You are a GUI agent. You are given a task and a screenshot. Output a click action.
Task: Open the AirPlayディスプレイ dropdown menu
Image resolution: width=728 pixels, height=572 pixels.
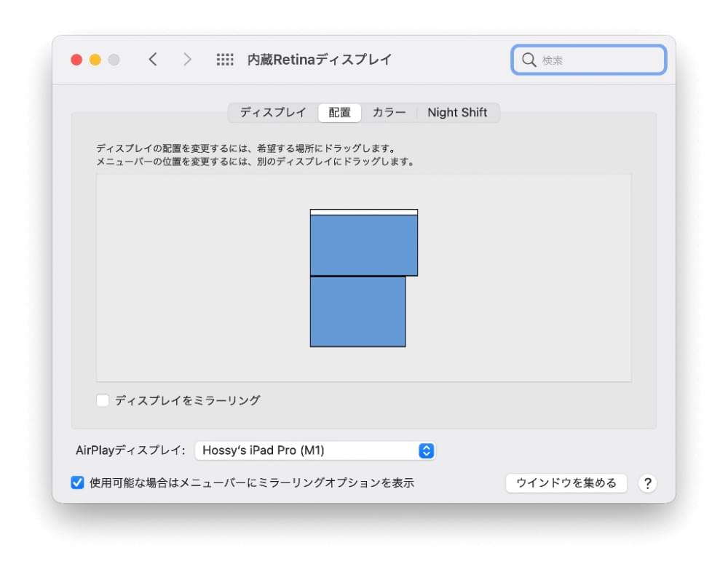314,450
